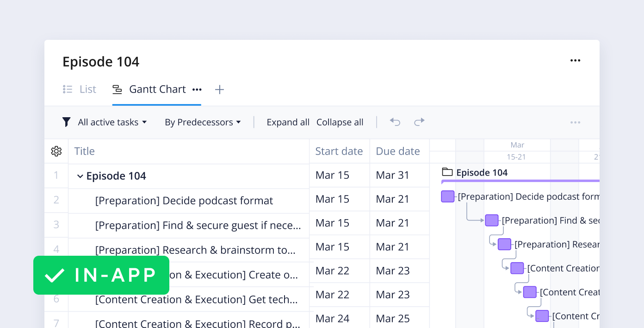Screen dimensions: 644x328
Task: Click Mar 31 due date cell
Action: 392,175
